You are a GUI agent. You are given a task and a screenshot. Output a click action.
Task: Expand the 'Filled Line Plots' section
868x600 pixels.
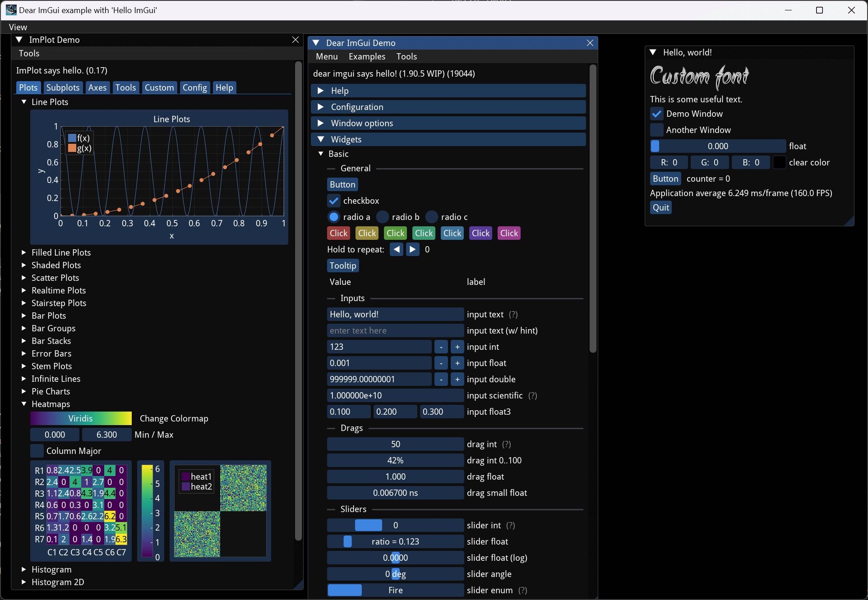pyautogui.click(x=61, y=252)
